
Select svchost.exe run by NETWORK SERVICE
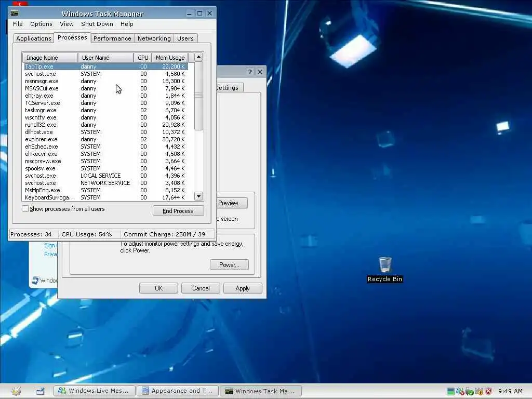pos(105,183)
